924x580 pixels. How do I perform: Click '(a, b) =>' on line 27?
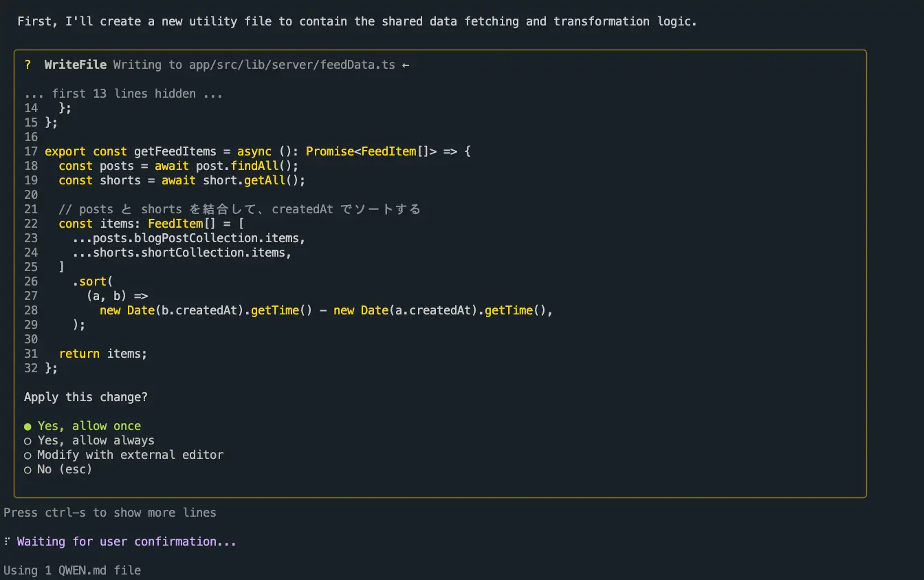117,296
